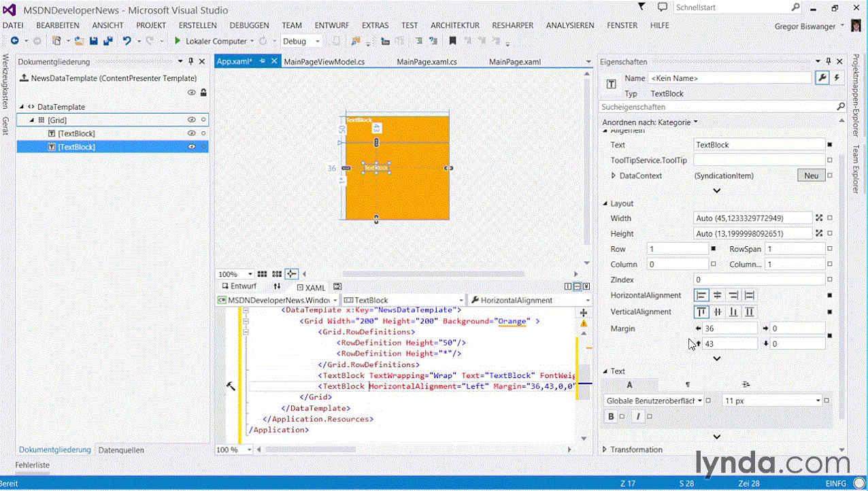Click the Save file toolbar icon
Screen dimensions: 868x491
click(94, 41)
